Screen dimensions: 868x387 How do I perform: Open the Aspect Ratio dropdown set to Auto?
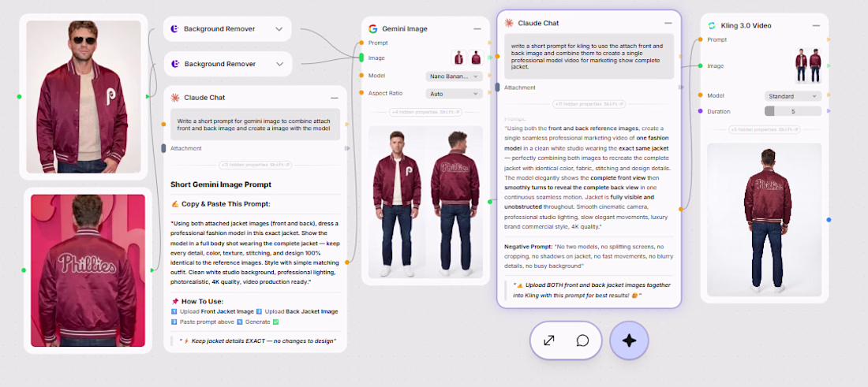pyautogui.click(x=454, y=94)
